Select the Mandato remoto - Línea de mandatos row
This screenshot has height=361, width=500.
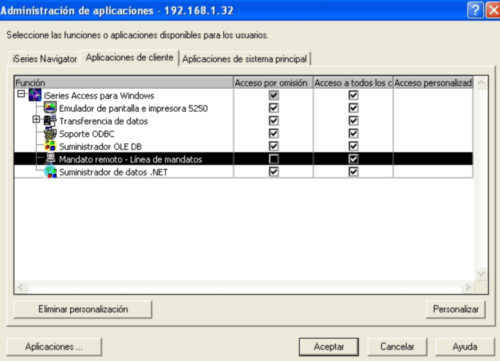243,159
